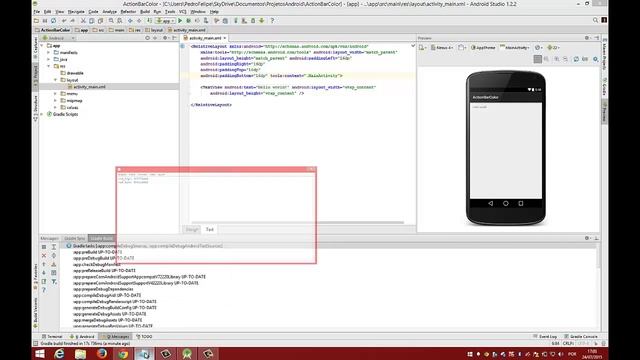Click the Undo arrow in main toolbar
Image resolution: width=640 pixels, height=360 pixels.
(x=64, y=20)
